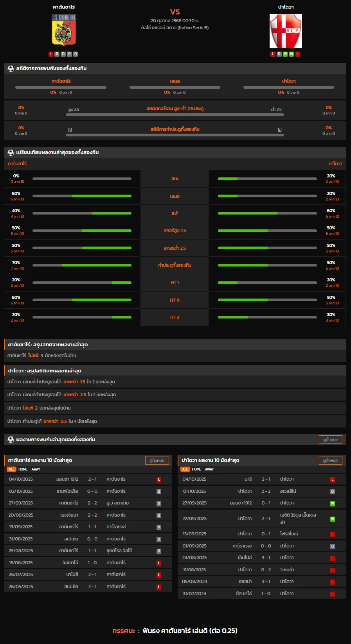Click W result badge on Padova's 22/09/2025 match
This screenshot has height=644, width=351.
coord(332,519)
